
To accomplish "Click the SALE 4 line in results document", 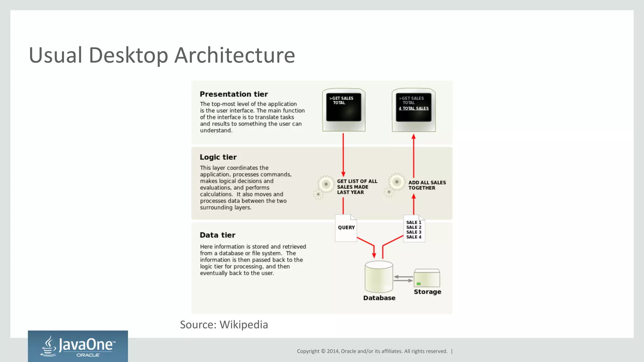I will click(x=414, y=237).
